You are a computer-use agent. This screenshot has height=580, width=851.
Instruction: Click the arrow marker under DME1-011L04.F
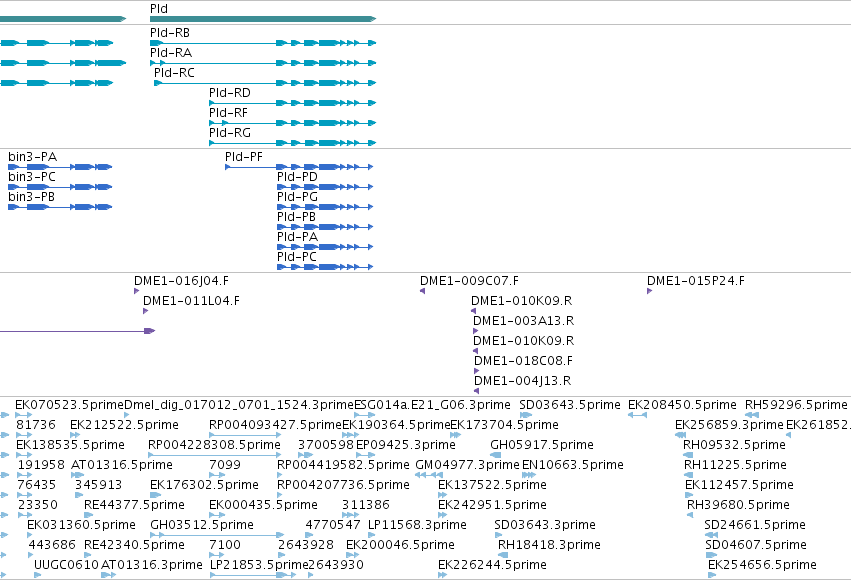[x=145, y=311]
